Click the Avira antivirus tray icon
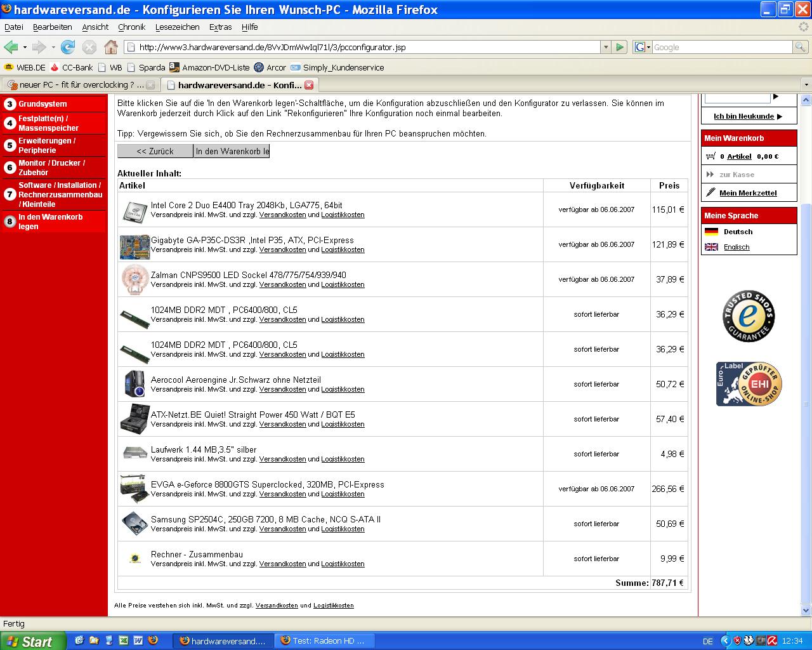Viewport: 812px width, 650px height. [x=772, y=641]
